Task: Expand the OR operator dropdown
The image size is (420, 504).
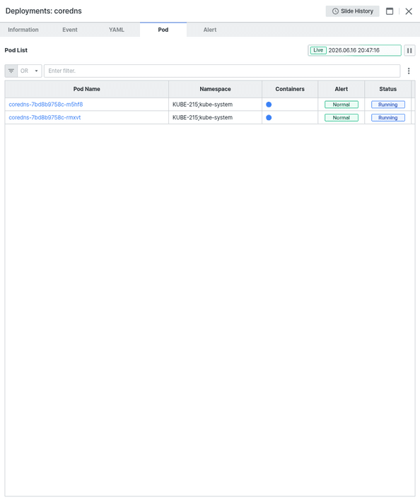Action: 30,71
